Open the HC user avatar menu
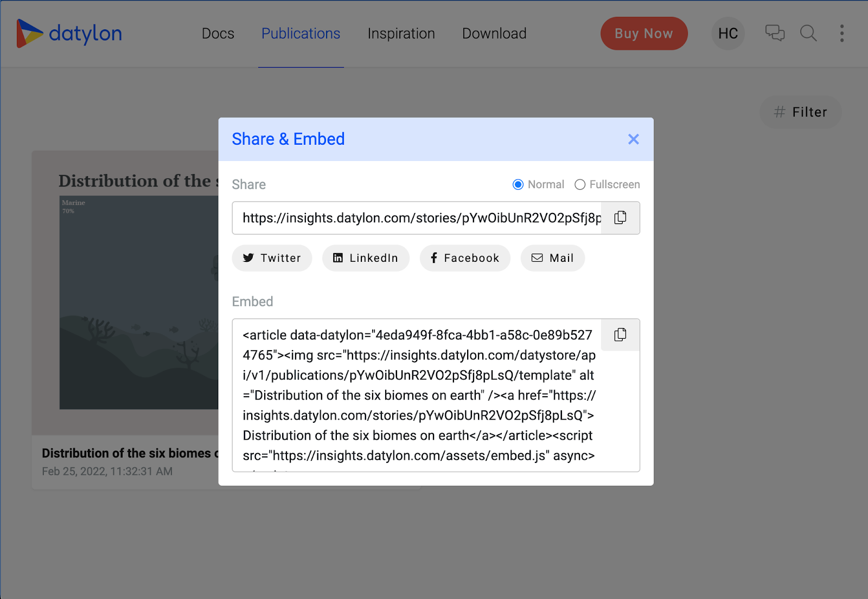Viewport: 868px width, 599px height. pos(728,34)
